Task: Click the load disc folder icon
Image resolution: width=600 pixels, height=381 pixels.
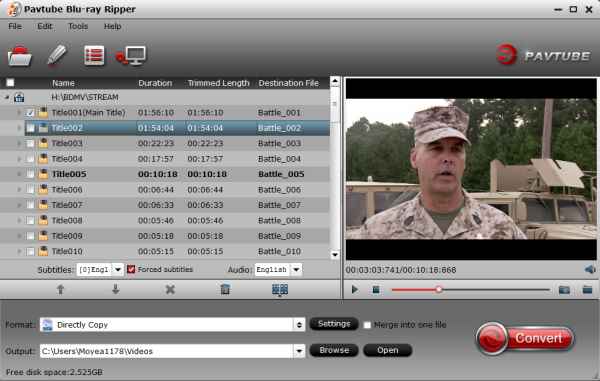Action: tap(19, 56)
